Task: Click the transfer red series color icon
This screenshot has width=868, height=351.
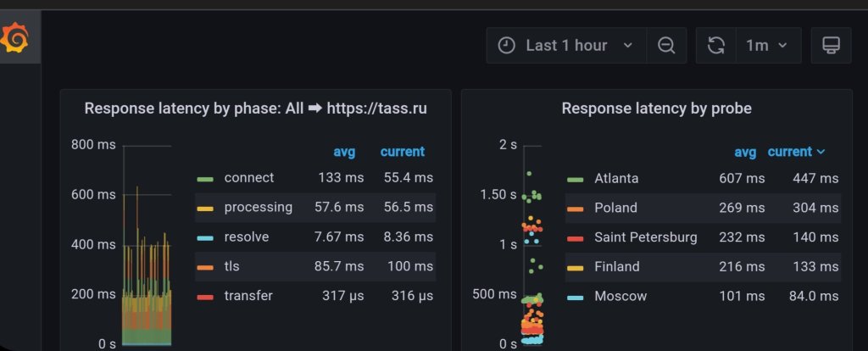Action: coord(205,297)
